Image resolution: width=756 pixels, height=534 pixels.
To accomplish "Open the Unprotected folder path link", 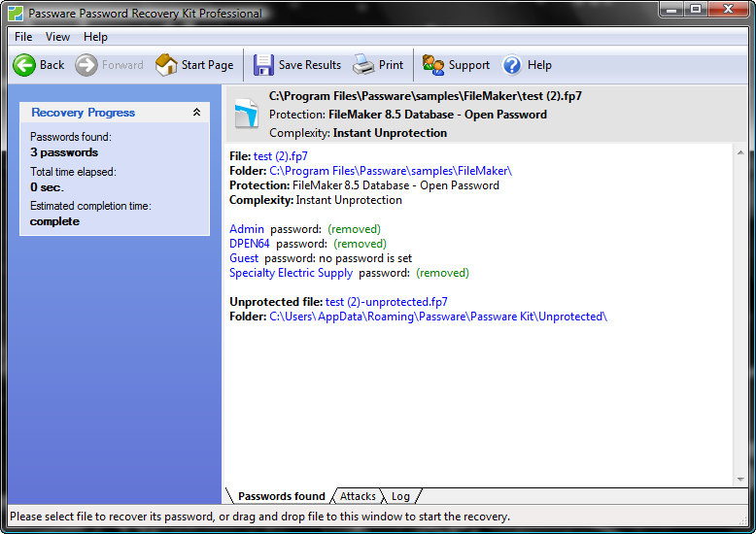I will tap(437, 317).
